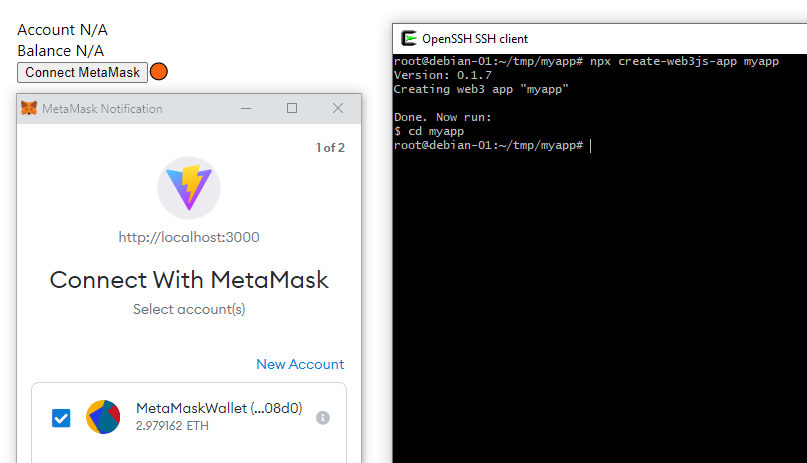The width and height of the screenshot is (807, 463).
Task: Click the '2.979162 ETH' balance text
Action: click(172, 426)
